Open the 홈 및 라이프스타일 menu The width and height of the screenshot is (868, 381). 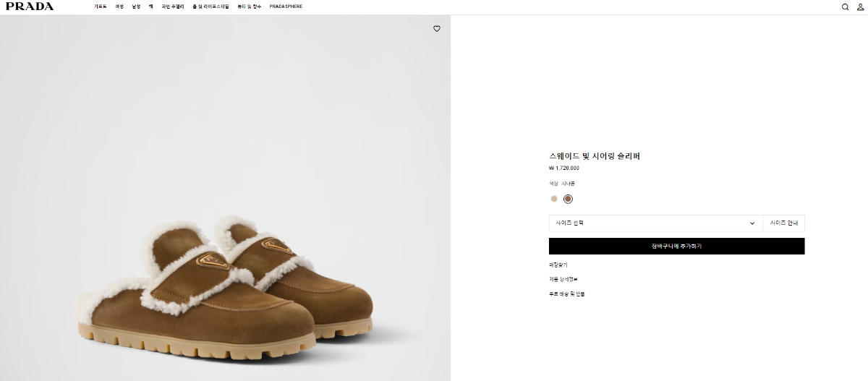[210, 7]
